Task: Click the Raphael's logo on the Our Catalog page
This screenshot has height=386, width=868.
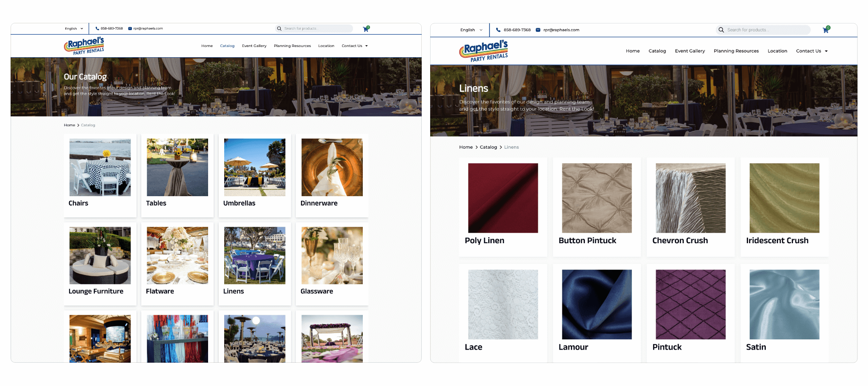Action: point(84,46)
